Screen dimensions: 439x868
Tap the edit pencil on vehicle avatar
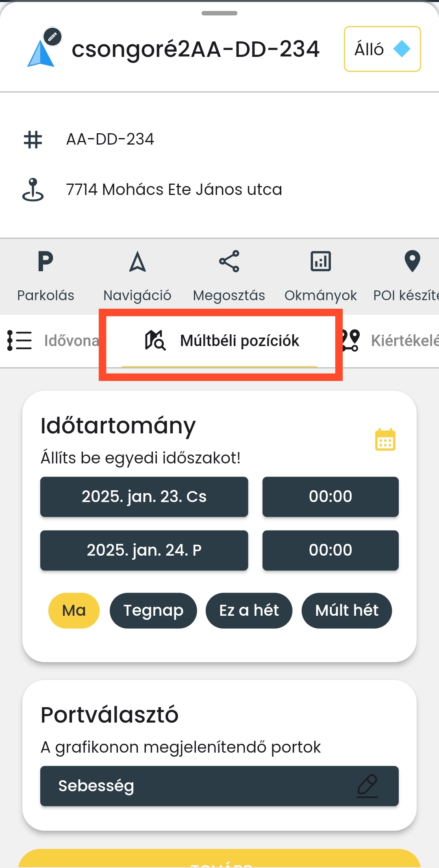click(52, 37)
